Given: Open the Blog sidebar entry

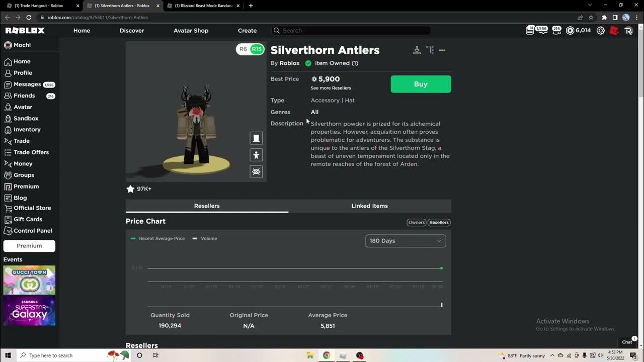Looking at the screenshot, I should pyautogui.click(x=16, y=198).
